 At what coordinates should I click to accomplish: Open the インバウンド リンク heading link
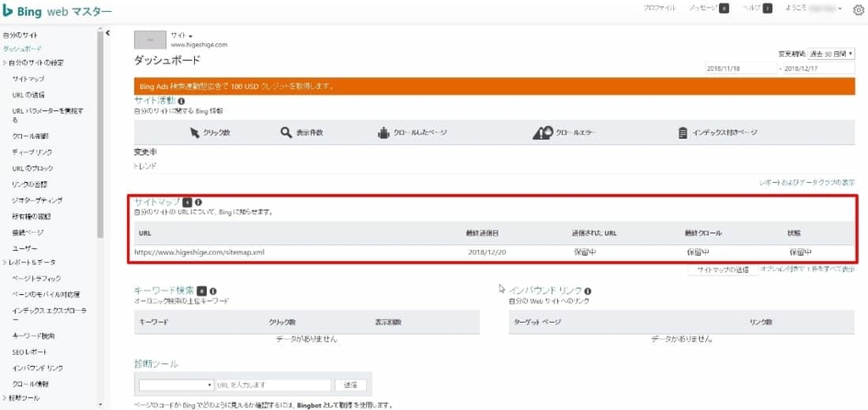546,291
